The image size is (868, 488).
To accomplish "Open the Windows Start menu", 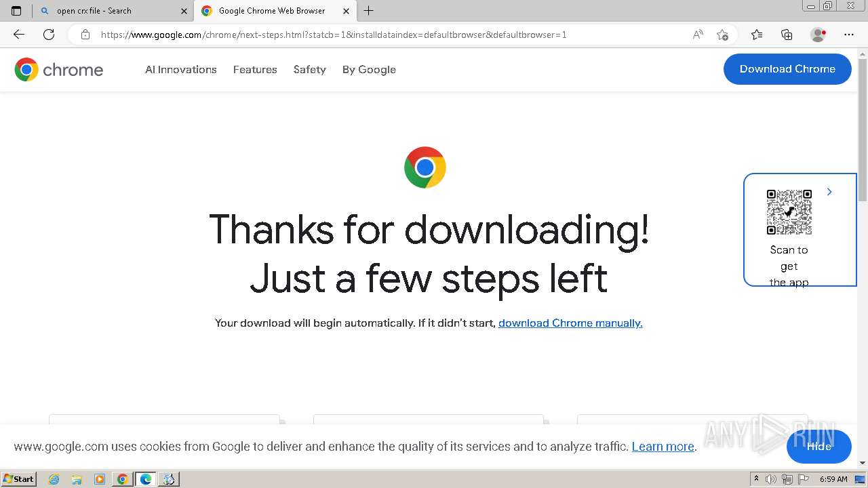I will coord(19,479).
